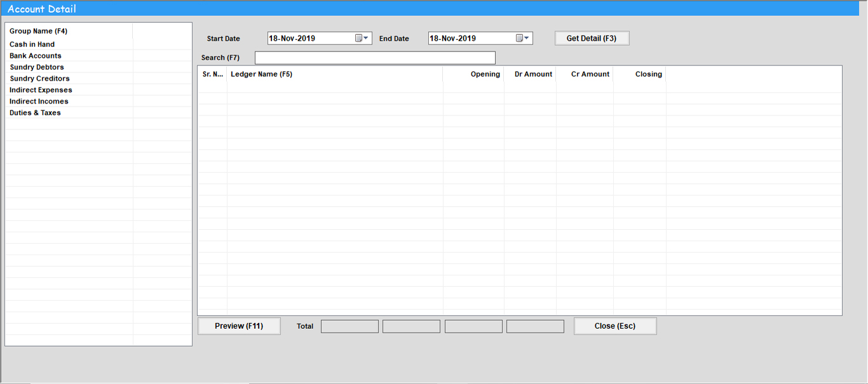Select Indirect Incomes group
The height and width of the screenshot is (384, 868).
[39, 102]
